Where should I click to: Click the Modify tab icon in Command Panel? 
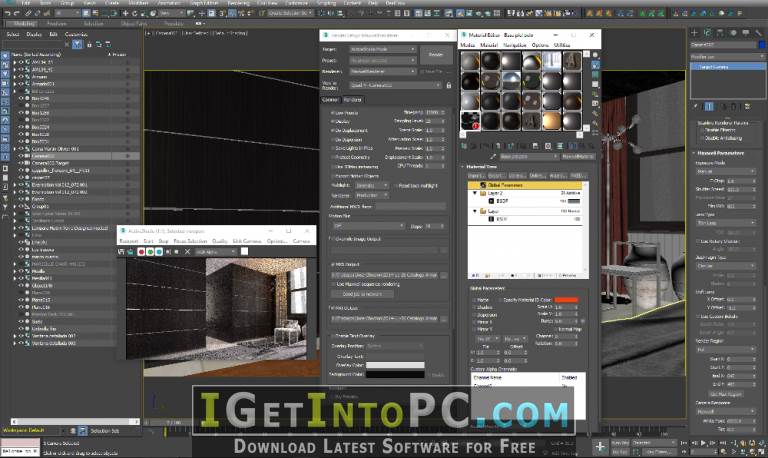point(707,33)
